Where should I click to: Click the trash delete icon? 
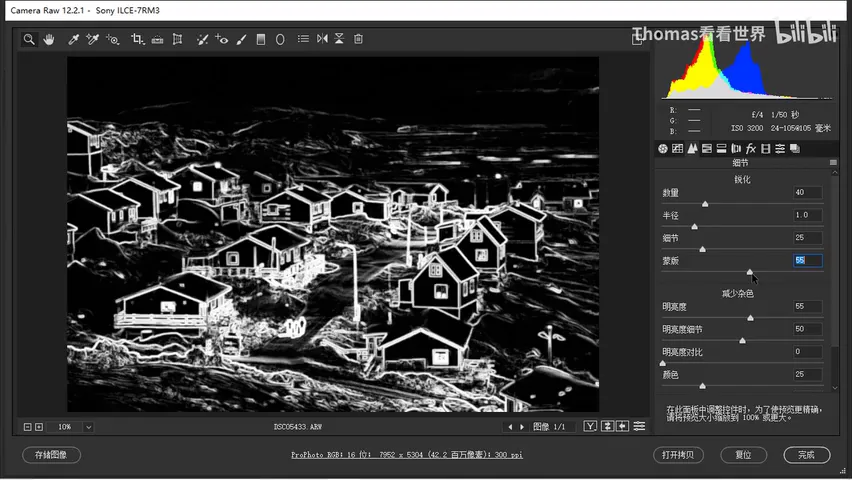tap(358, 39)
